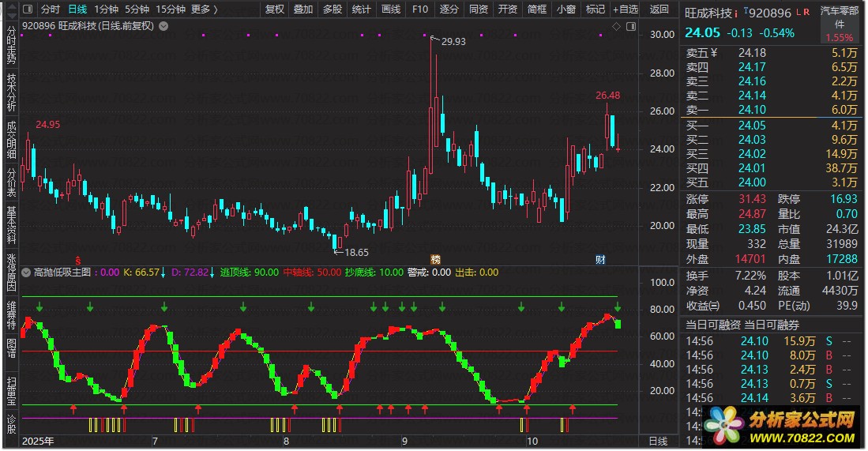This screenshot has width=868, height=451.
Task: Open the 小窗 mini window
Action: [566, 9]
